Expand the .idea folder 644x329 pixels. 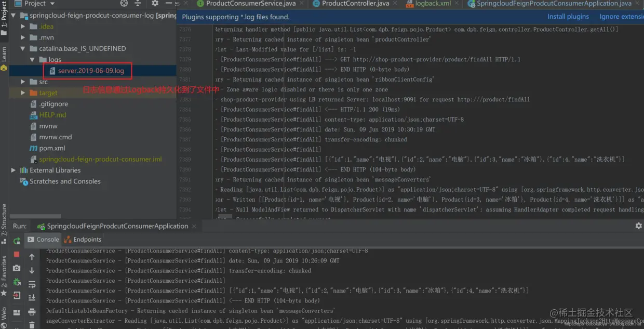tap(23, 27)
